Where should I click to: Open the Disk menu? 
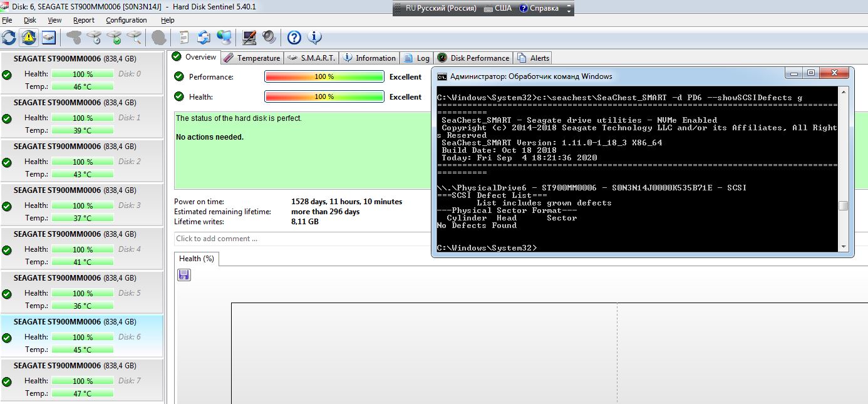30,20
